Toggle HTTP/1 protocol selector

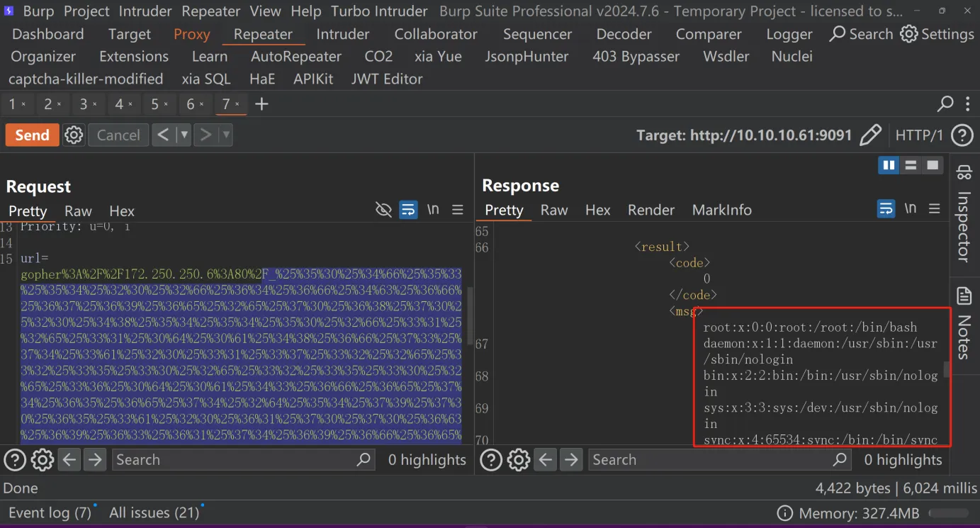(x=919, y=135)
